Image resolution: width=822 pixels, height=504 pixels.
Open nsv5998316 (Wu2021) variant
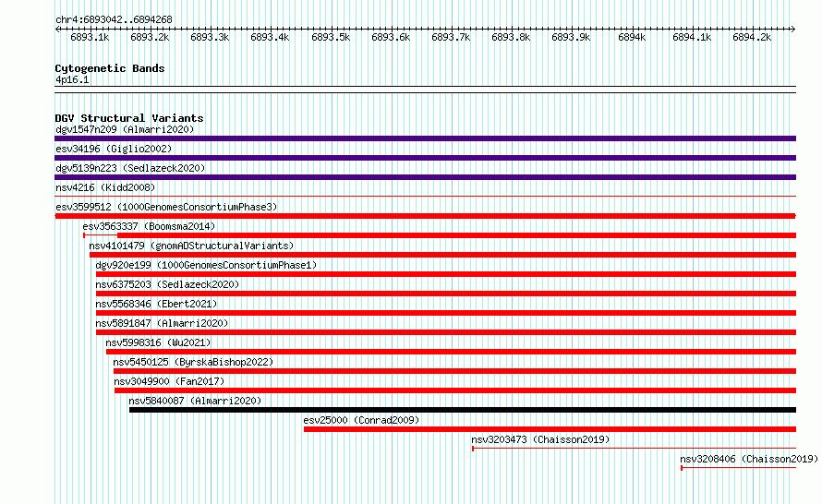158,342
